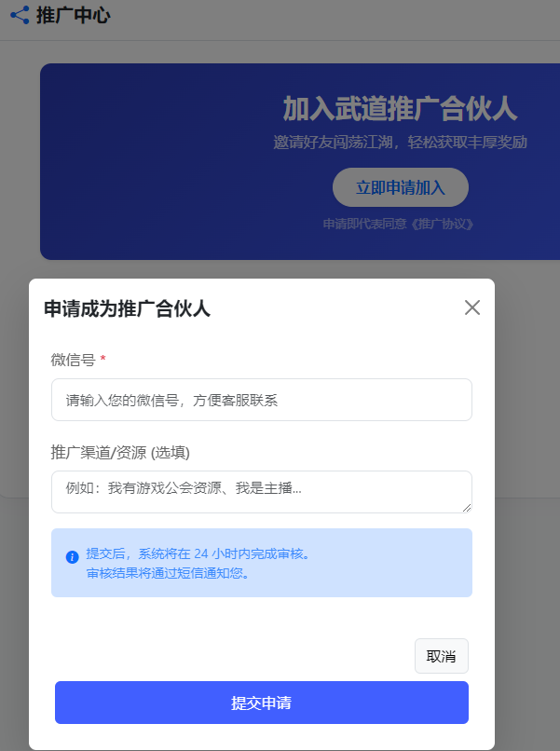This screenshot has width=560, height=751.
Task: Click the red required asterisk by 微信号
Action: pyautogui.click(x=102, y=358)
